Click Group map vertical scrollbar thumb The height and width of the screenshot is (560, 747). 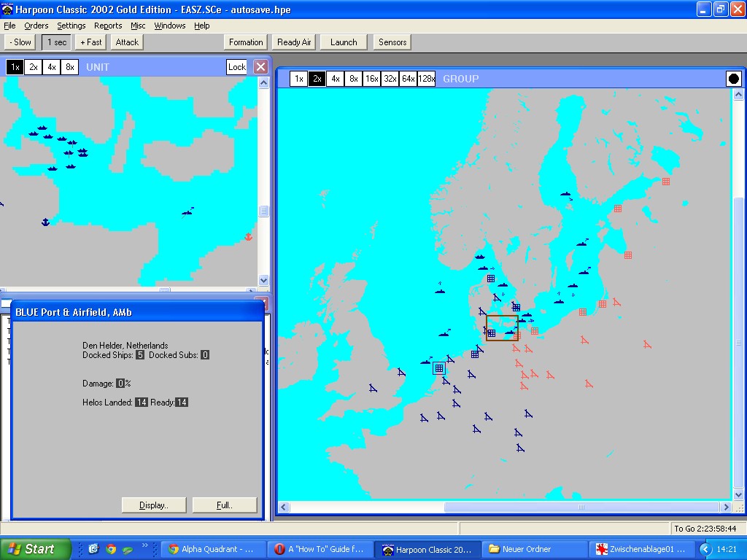click(x=738, y=343)
